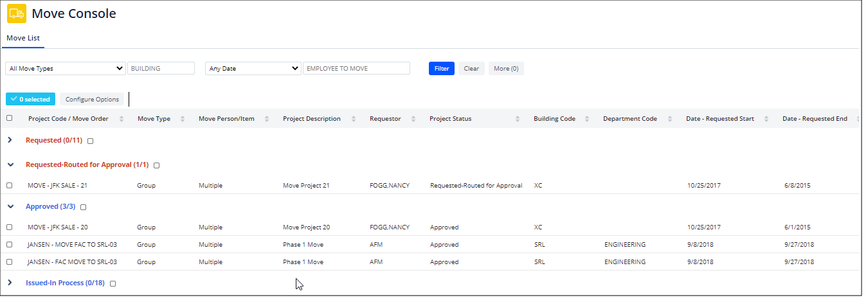
Task: Click sort arrows on Move Type column
Action: click(x=183, y=119)
